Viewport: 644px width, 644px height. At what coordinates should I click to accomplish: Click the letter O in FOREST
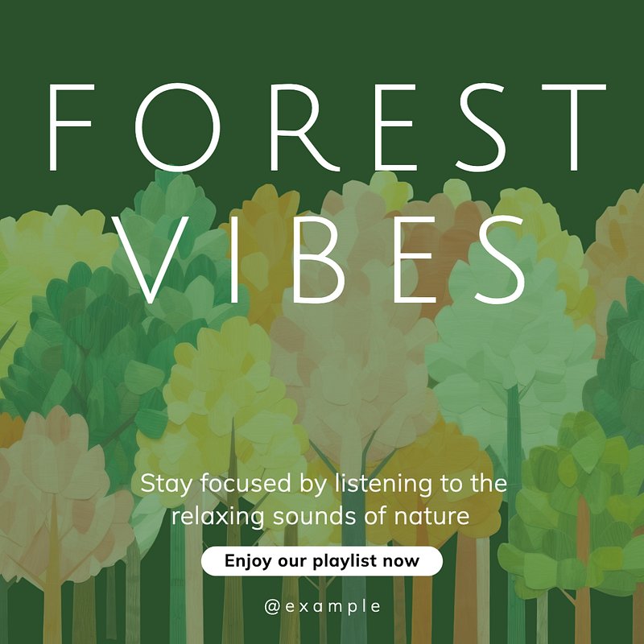coord(177,127)
